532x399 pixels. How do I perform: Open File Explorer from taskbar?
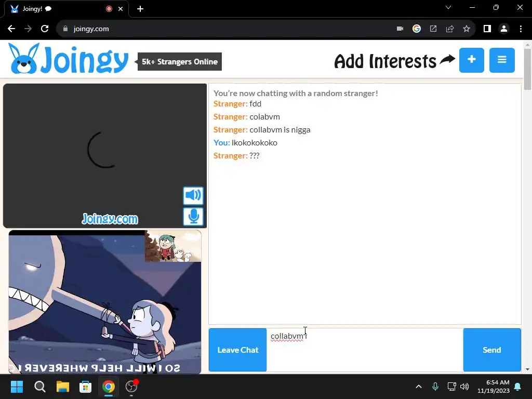coord(63,387)
